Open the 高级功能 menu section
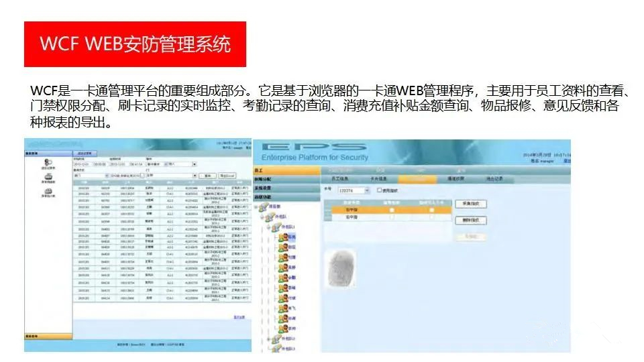Screen dimensions: 644x362 point(286,197)
